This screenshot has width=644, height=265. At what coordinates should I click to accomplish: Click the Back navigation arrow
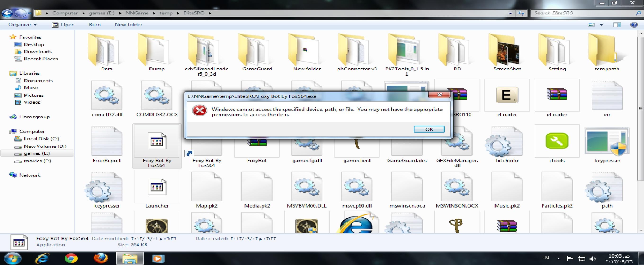click(8, 13)
